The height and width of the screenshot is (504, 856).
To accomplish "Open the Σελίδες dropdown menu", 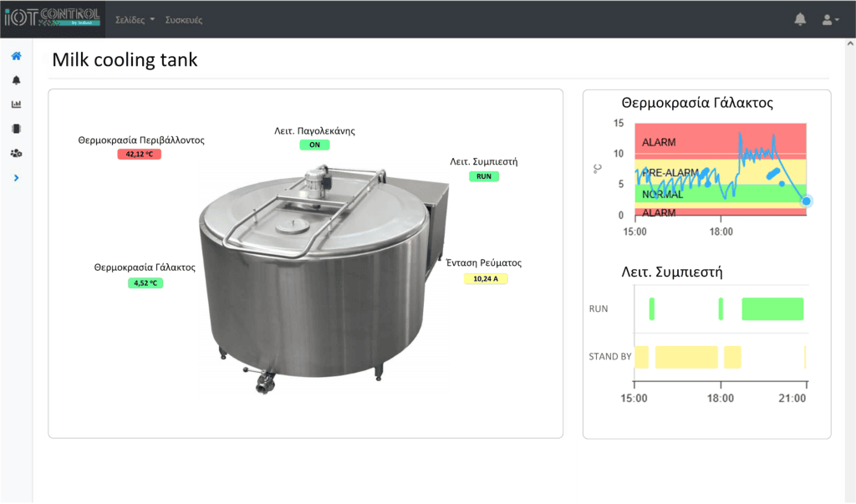I will 135,19.
